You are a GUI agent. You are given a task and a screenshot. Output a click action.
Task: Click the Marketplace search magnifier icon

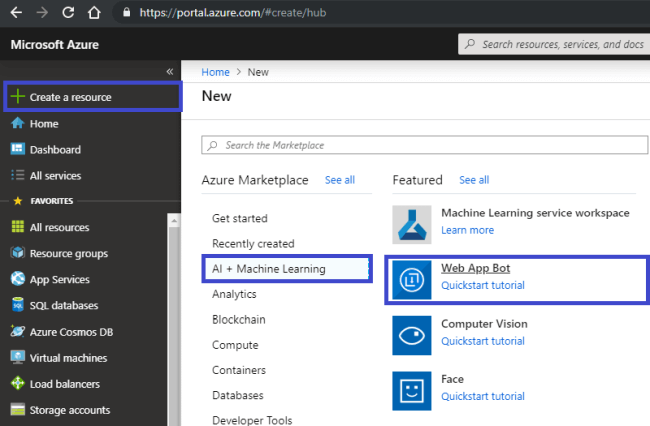point(213,145)
